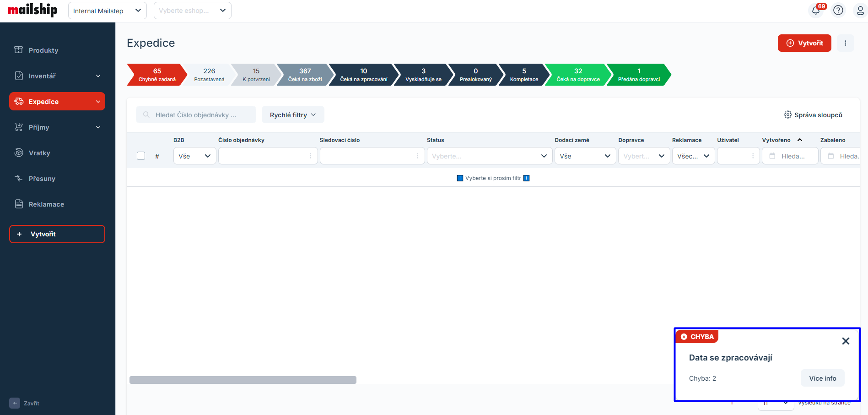Close the CHYBA error notification

point(846,341)
